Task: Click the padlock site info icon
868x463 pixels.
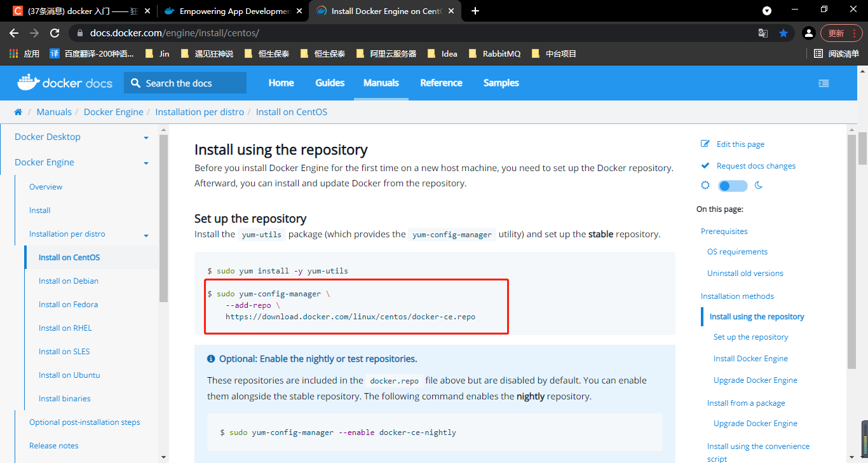Action: click(x=80, y=33)
